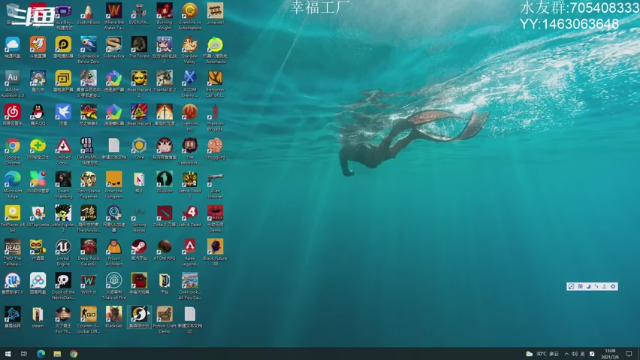Launch Witch It shortcut
The image size is (640, 360).
[88, 284]
